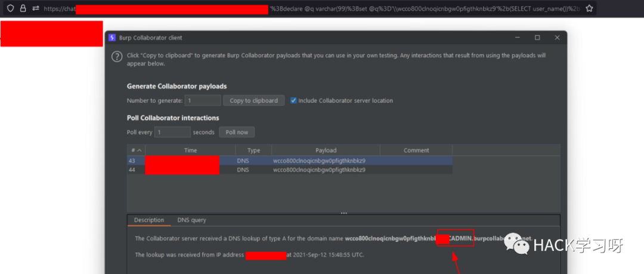This screenshot has height=274, width=644.
Task: Sort interactions by Payload column header
Action: [x=326, y=150]
